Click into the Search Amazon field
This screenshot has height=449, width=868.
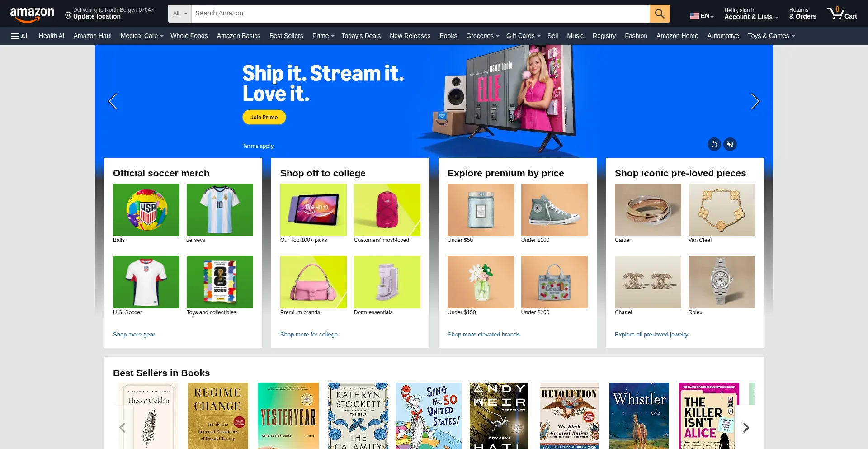(x=420, y=14)
